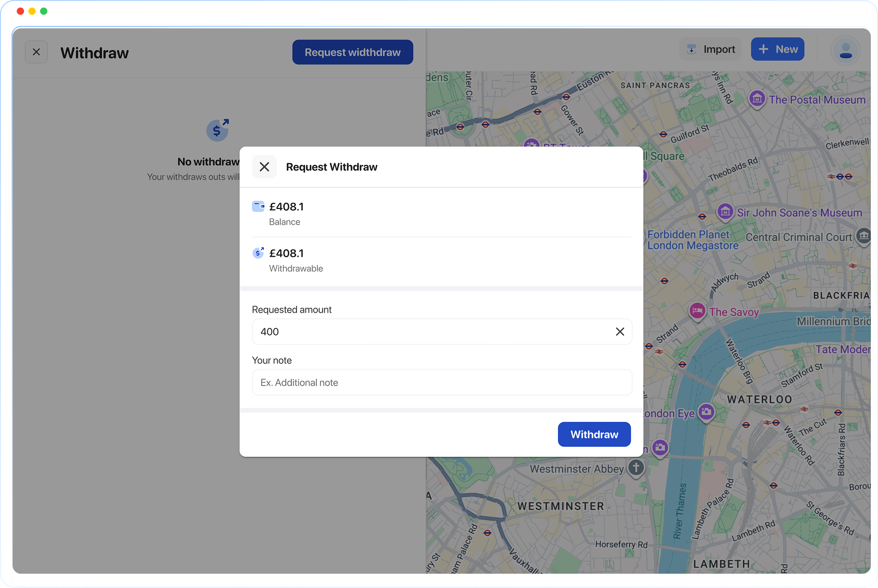Click the bank card icon beside Balance

tap(259, 206)
